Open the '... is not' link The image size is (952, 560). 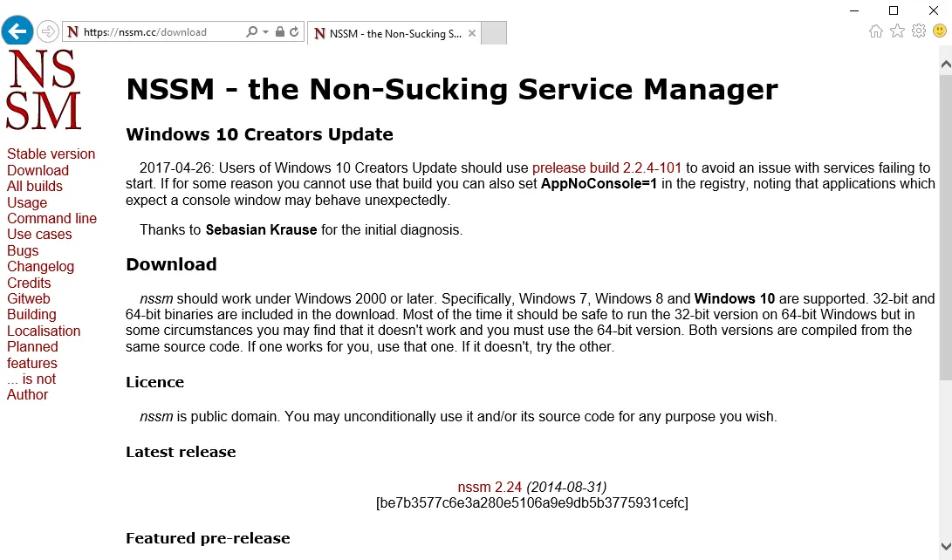[31, 379]
